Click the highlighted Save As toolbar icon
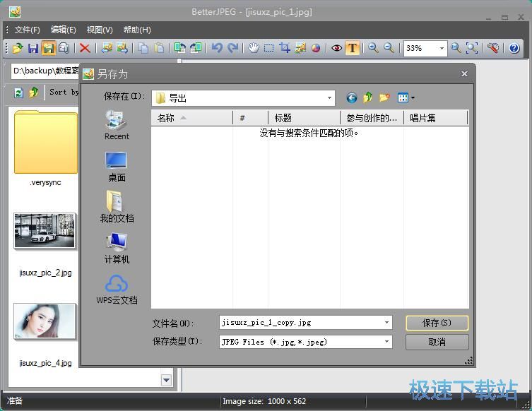 pyautogui.click(x=48, y=48)
